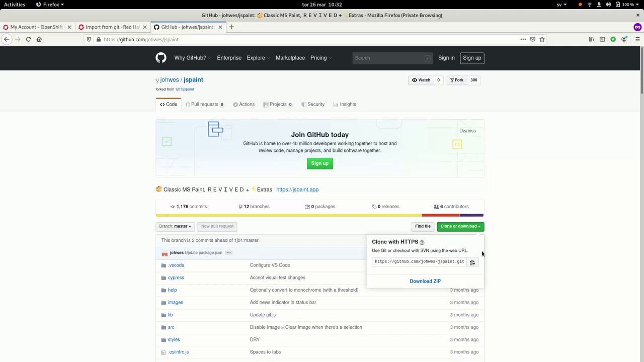
Task: Click Download ZIP link
Action: (425, 281)
